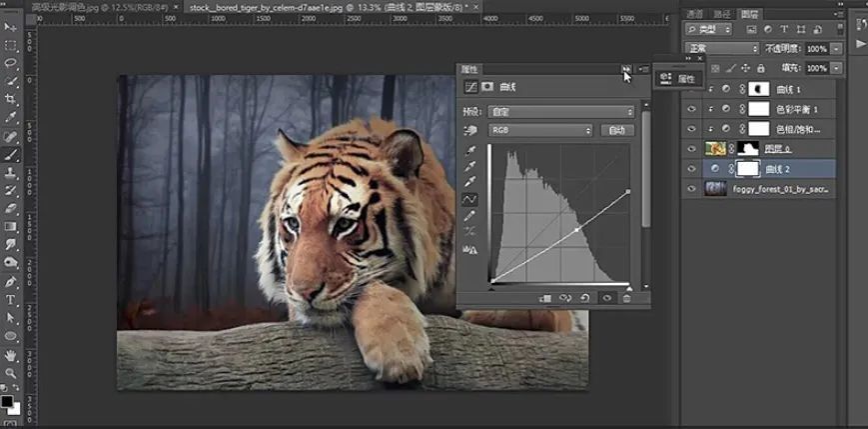Toggle visibility of 色彩平衡 1 layer
Viewport: 868px width, 429px height.
click(691, 109)
